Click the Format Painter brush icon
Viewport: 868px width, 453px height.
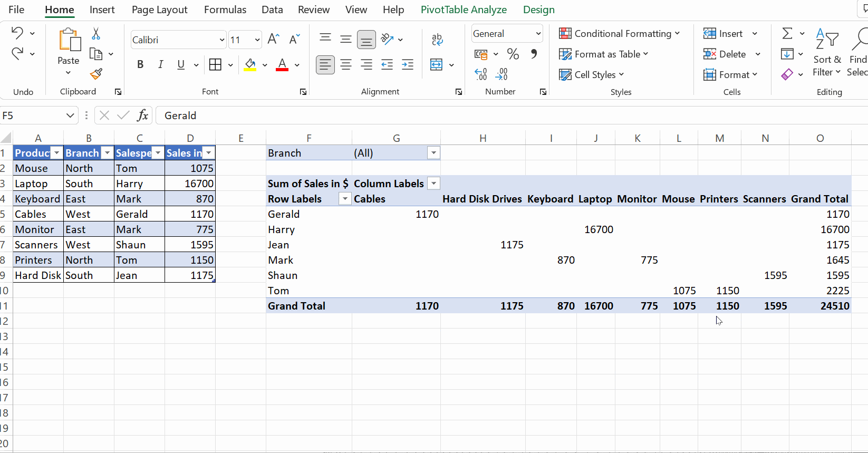pos(96,74)
